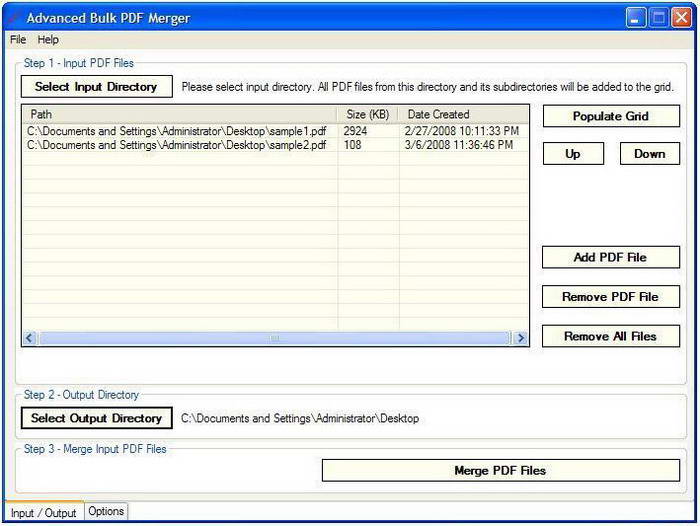This screenshot has height=526, width=700.
Task: Sort by the Path column header
Action: pyautogui.click(x=180, y=114)
